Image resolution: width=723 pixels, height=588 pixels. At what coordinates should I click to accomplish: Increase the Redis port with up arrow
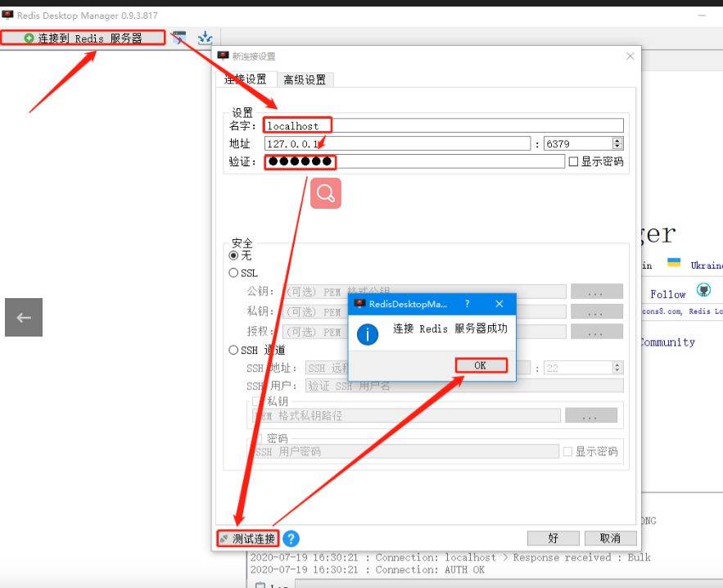tap(617, 140)
